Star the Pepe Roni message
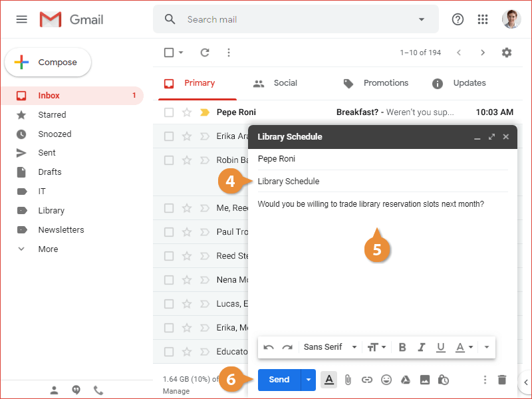This screenshot has height=399, width=532. click(x=187, y=112)
